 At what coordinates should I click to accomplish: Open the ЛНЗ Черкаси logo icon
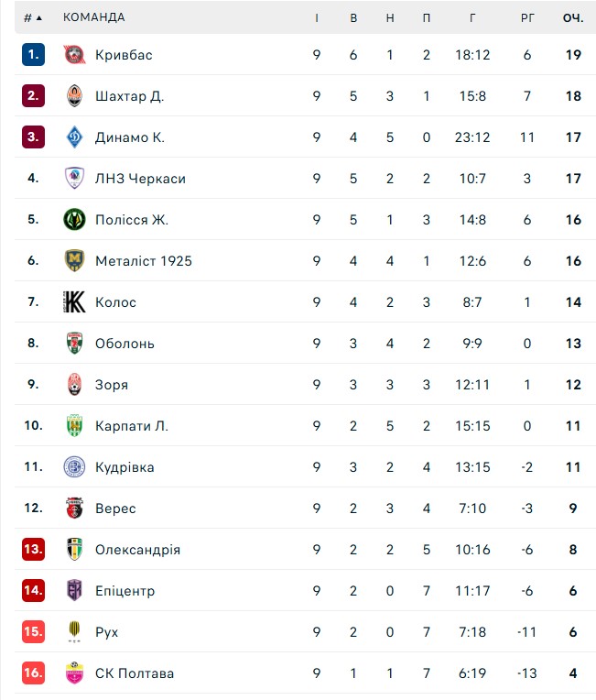[x=74, y=179]
